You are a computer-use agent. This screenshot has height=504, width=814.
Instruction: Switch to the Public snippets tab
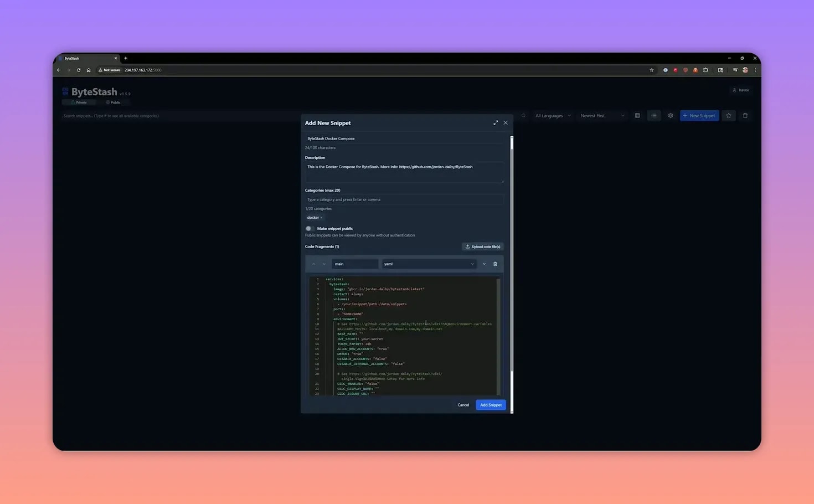click(113, 102)
